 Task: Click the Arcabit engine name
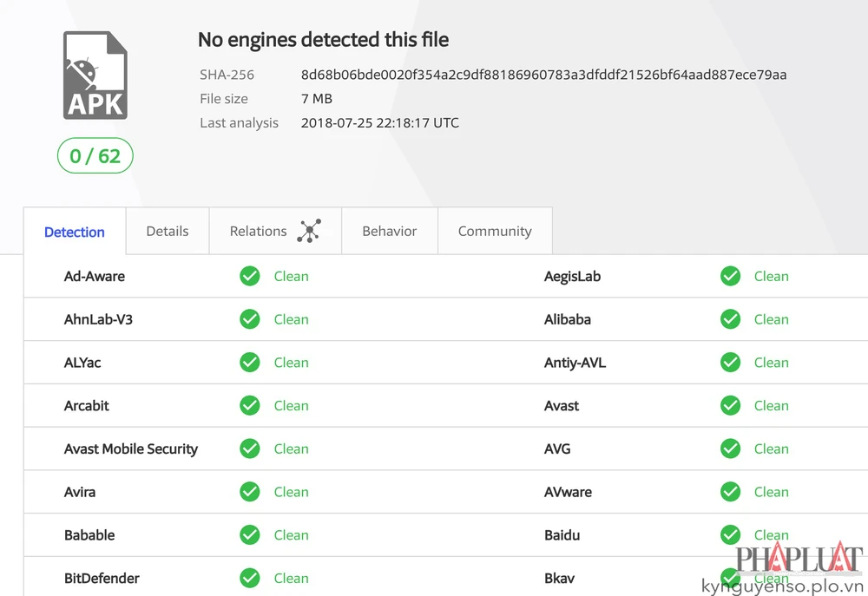click(87, 405)
